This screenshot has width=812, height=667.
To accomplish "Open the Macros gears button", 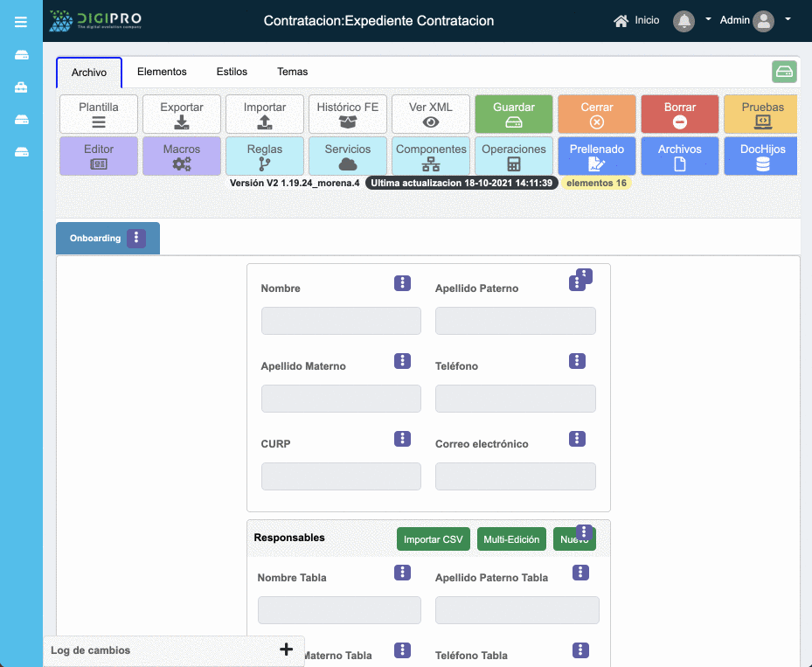I will click(182, 156).
